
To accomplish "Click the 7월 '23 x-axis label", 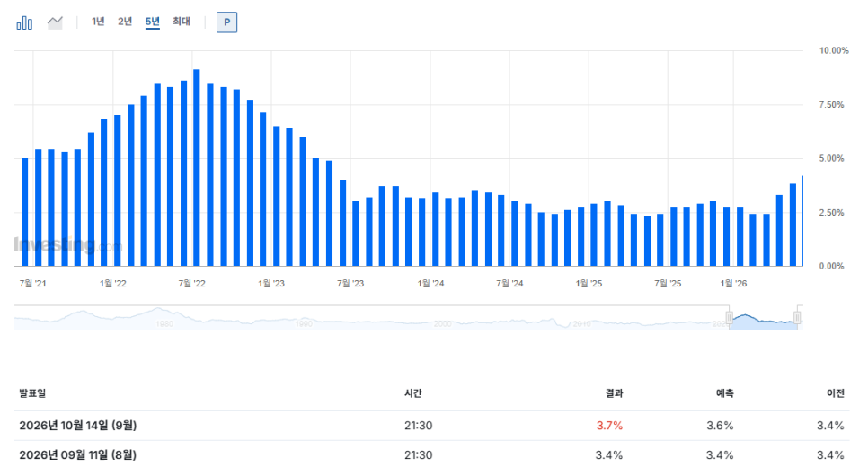I will point(350,283).
